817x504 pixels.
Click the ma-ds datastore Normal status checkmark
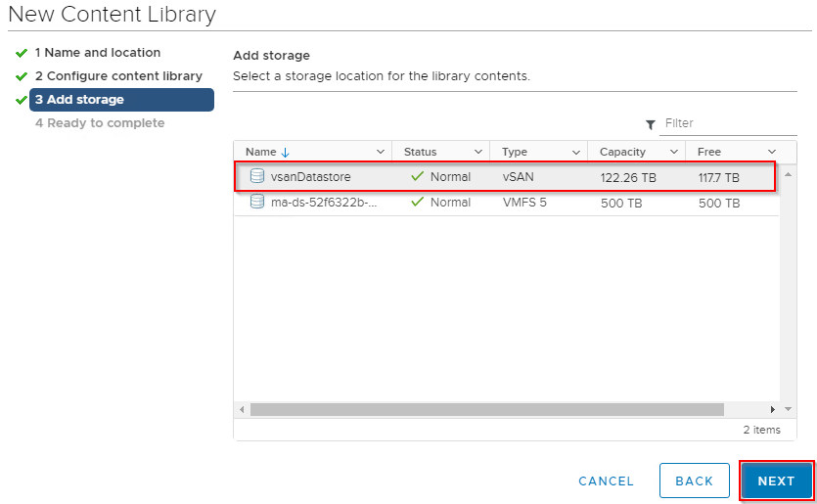pos(418,202)
